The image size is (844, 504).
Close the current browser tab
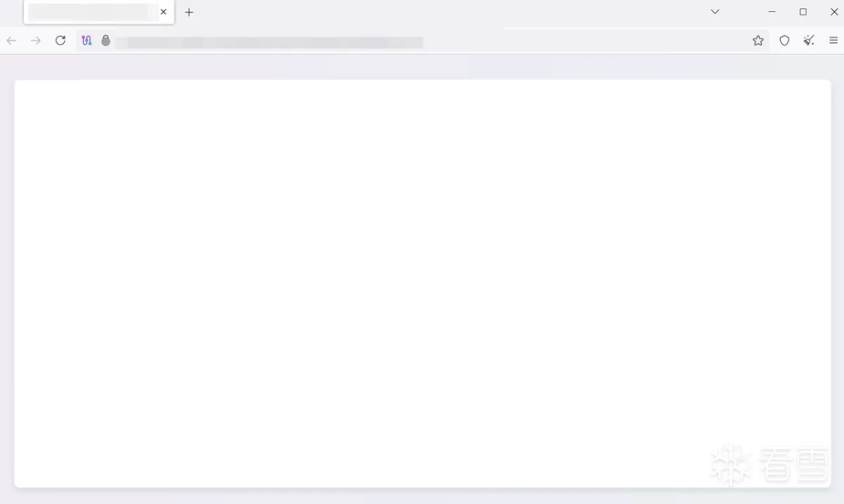[x=163, y=12]
